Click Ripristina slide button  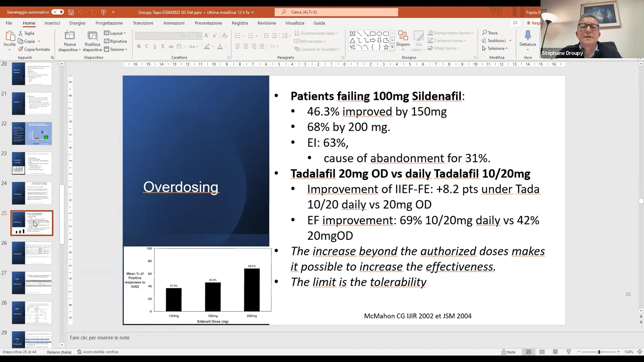tap(115, 41)
